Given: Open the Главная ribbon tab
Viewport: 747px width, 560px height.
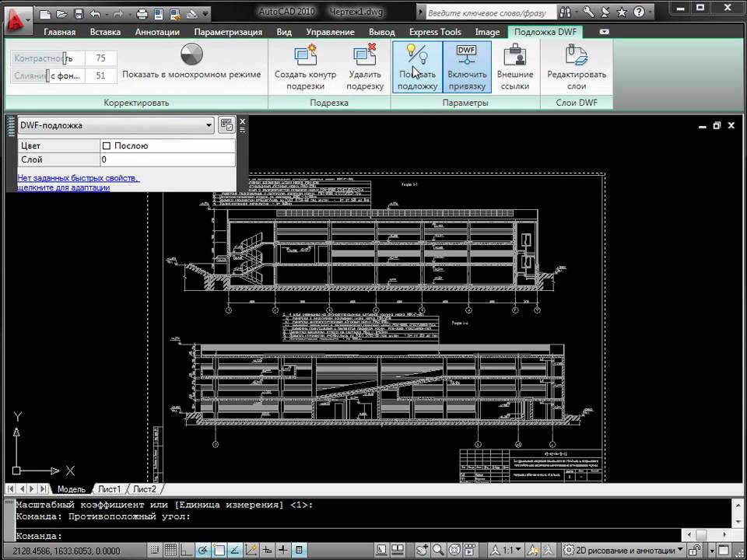Looking at the screenshot, I should point(60,32).
